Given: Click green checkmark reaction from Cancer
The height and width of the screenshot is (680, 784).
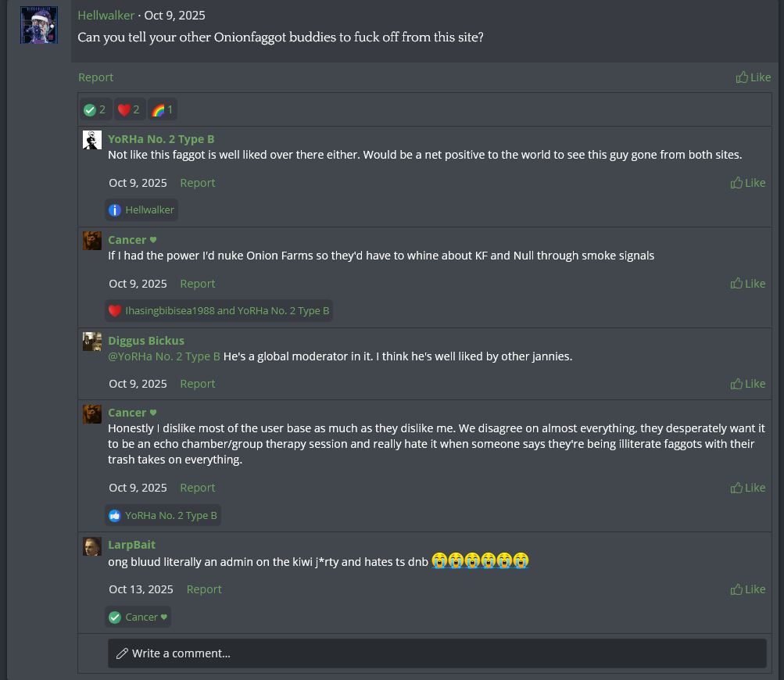Looking at the screenshot, I should click(x=115, y=617).
